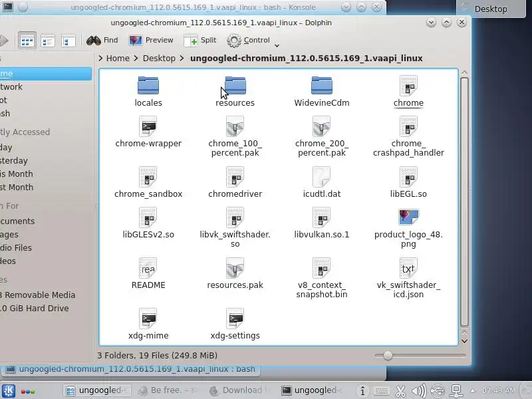Select the chrome-wrapper script icon
This screenshot has width=532, height=399.
[148, 126]
